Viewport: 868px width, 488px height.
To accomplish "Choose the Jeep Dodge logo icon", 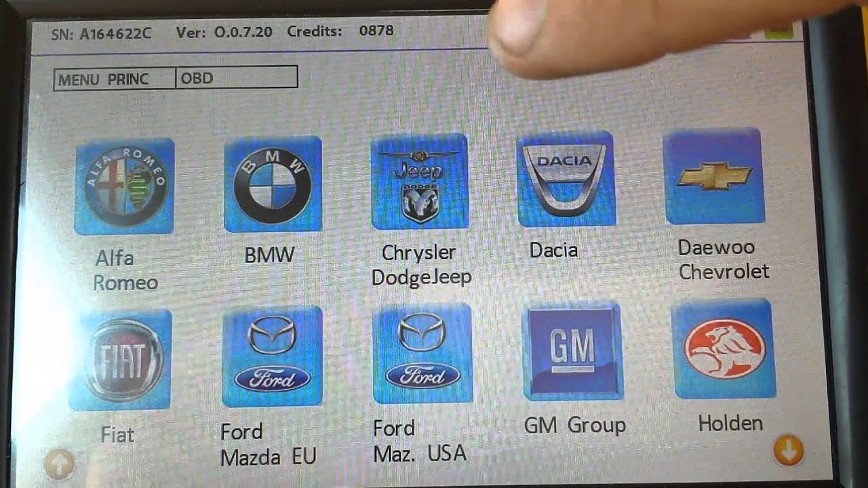I will tap(420, 182).
